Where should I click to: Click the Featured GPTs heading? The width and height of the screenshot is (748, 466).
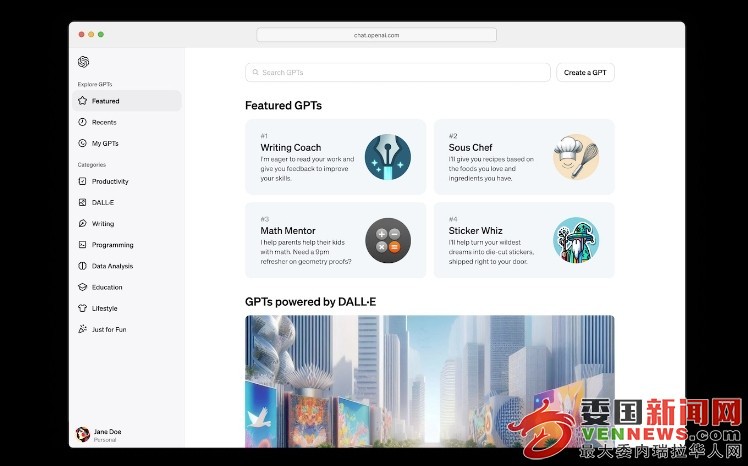[x=283, y=105]
